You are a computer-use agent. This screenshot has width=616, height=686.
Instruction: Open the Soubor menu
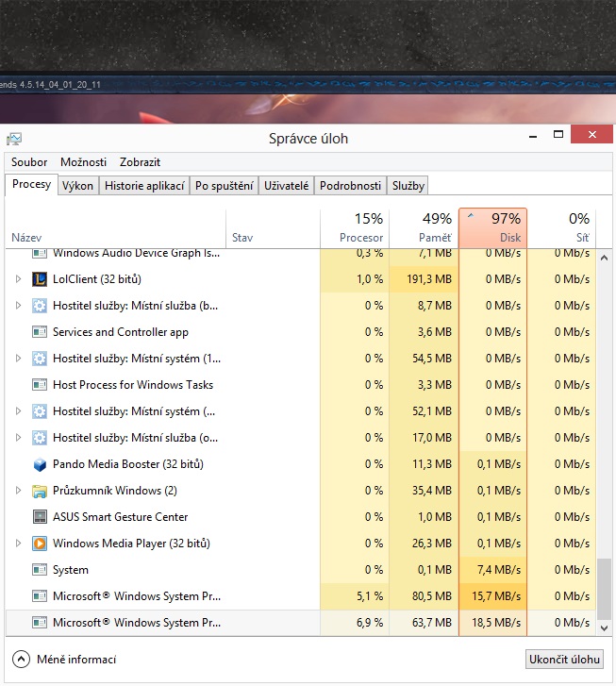point(29,162)
